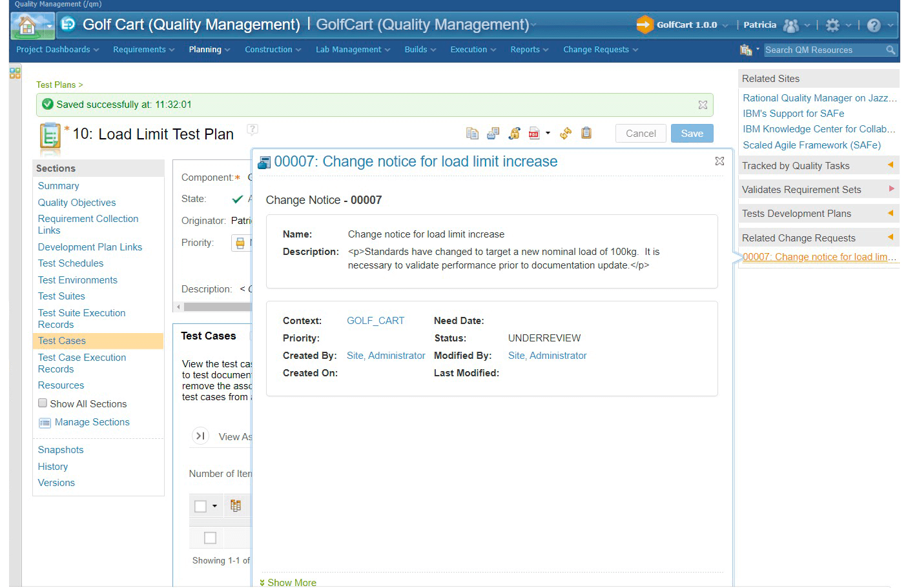Screen dimensions: 908x588
Task: Open the Snapshots link
Action: click(x=61, y=450)
